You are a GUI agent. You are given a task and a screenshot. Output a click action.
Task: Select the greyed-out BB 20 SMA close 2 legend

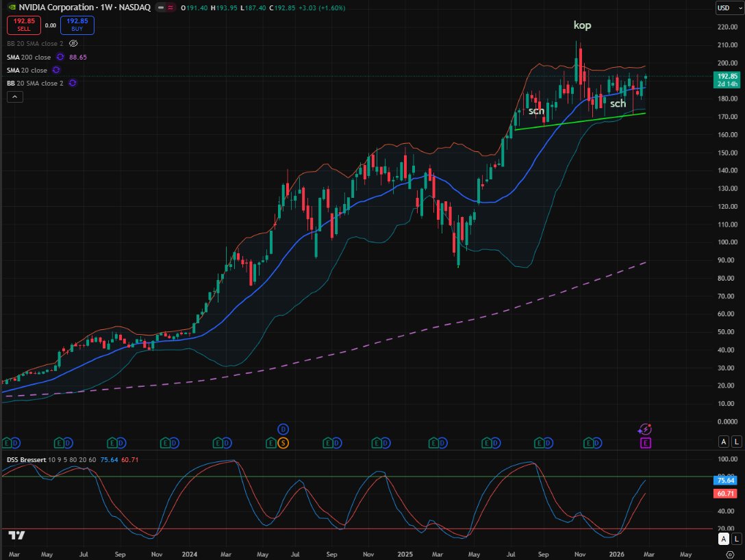[x=35, y=43]
